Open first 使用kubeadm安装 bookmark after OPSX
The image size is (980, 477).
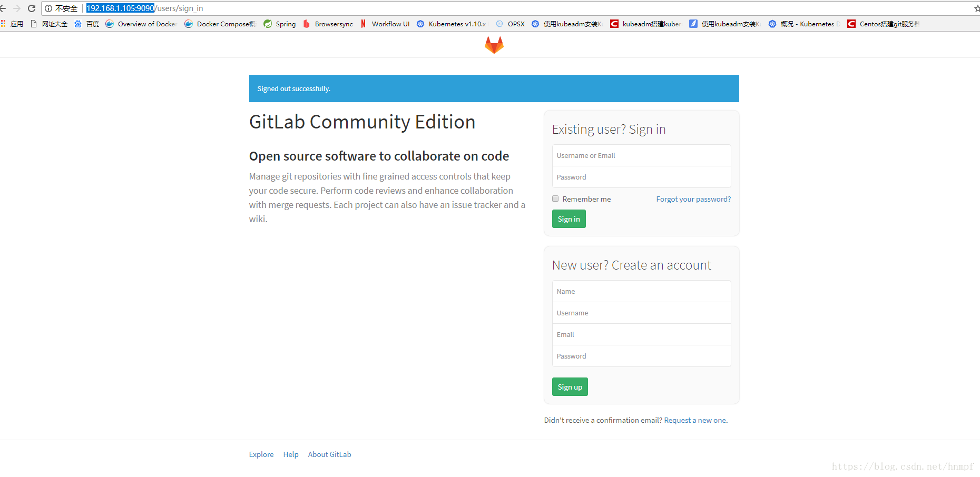567,24
